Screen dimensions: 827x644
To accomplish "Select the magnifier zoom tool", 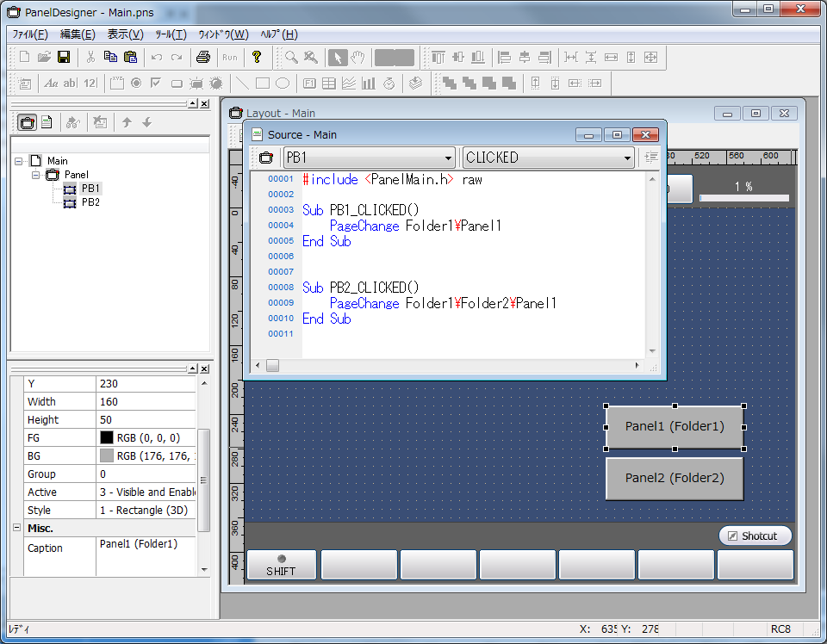I will [292, 58].
